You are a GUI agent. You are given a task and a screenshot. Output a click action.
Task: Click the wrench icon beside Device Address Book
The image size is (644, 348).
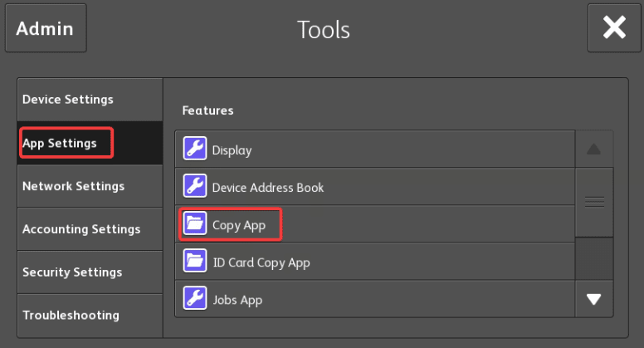[x=194, y=187]
